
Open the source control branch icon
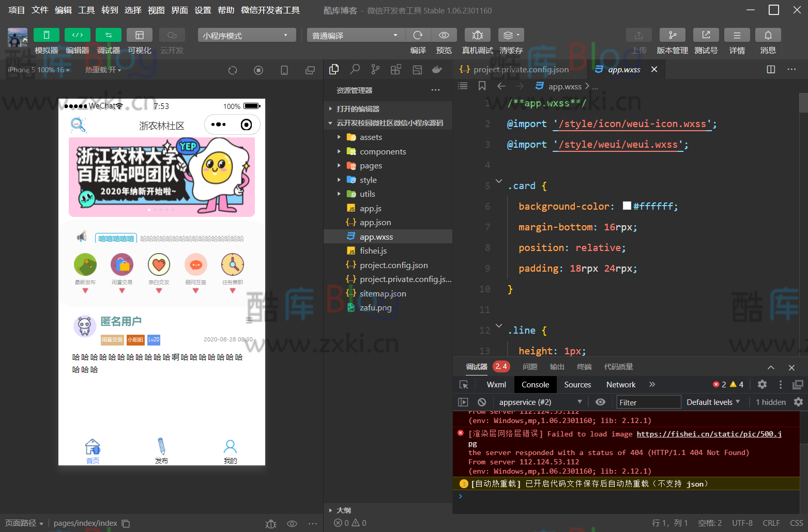click(375, 69)
